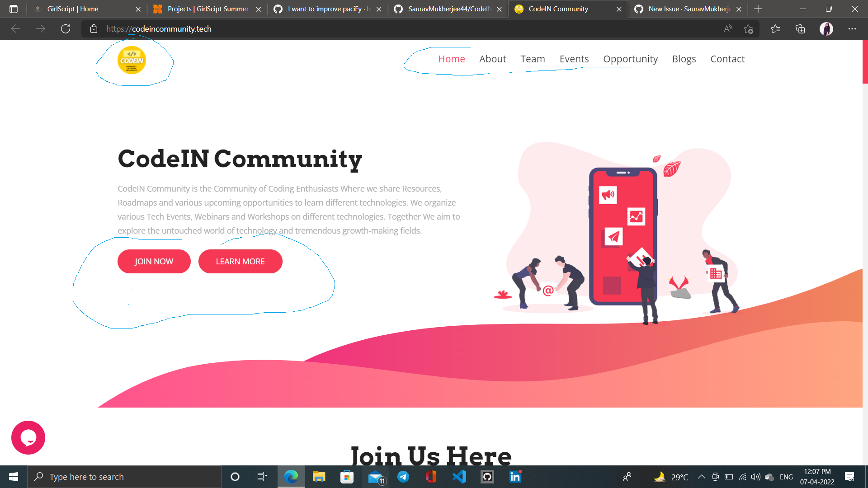
Task: Open the favorites list
Action: pos(775,28)
